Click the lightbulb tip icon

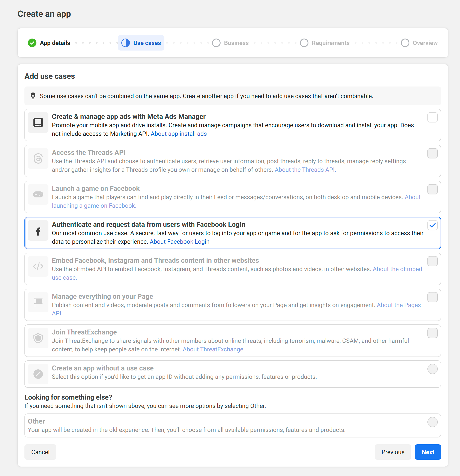(33, 96)
